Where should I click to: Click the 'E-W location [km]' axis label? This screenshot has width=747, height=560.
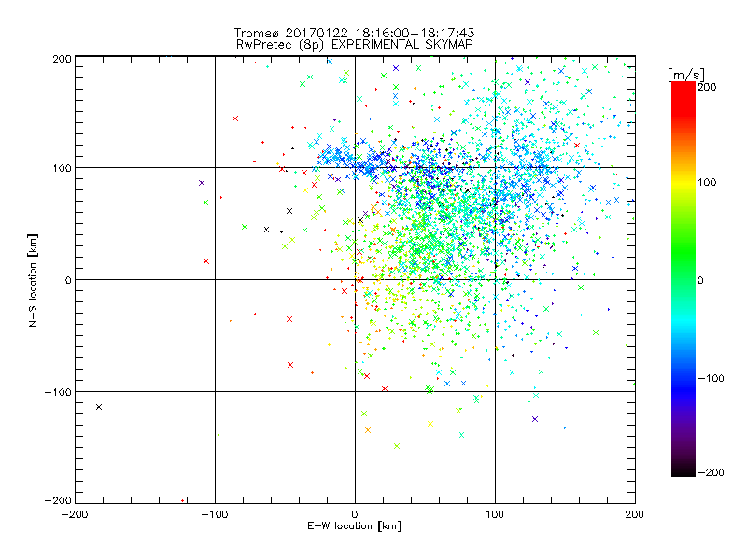tap(354, 526)
